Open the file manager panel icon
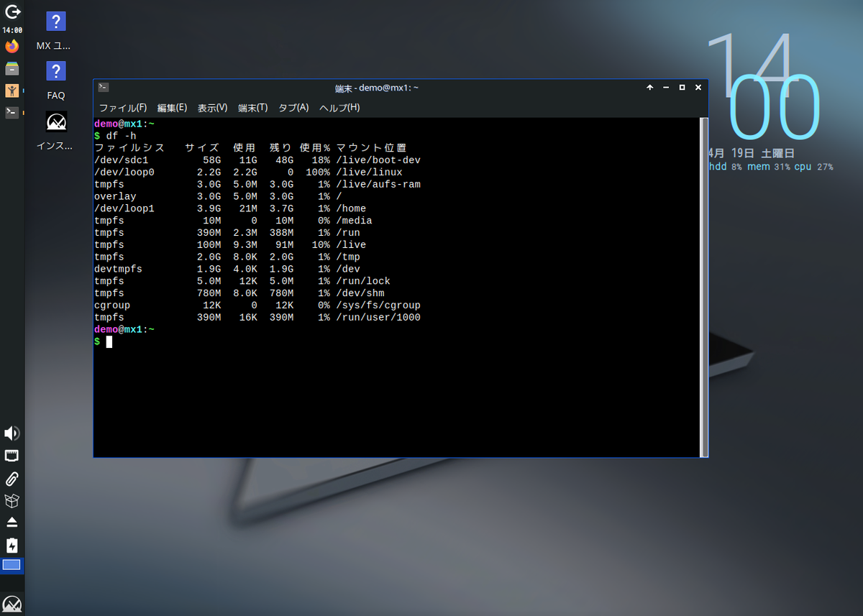 12,70
